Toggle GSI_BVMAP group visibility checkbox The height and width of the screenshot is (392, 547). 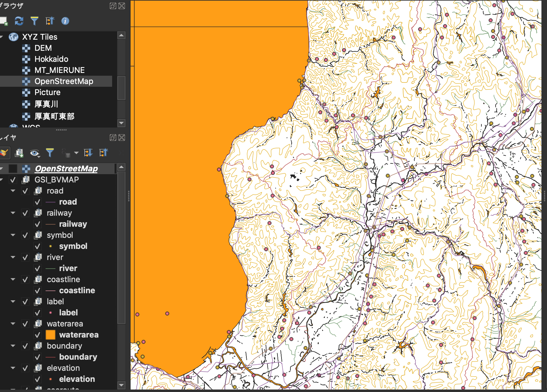click(13, 180)
